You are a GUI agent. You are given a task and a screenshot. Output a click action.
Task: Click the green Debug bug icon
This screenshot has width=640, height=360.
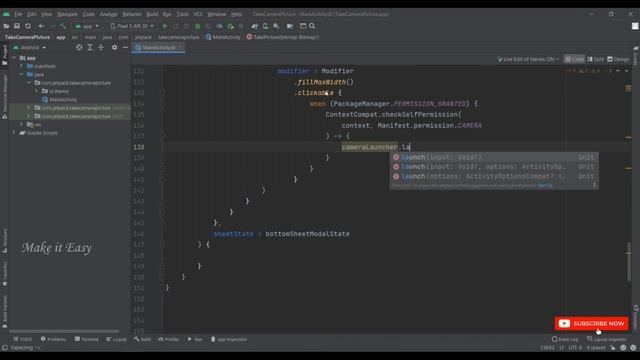pos(198,26)
